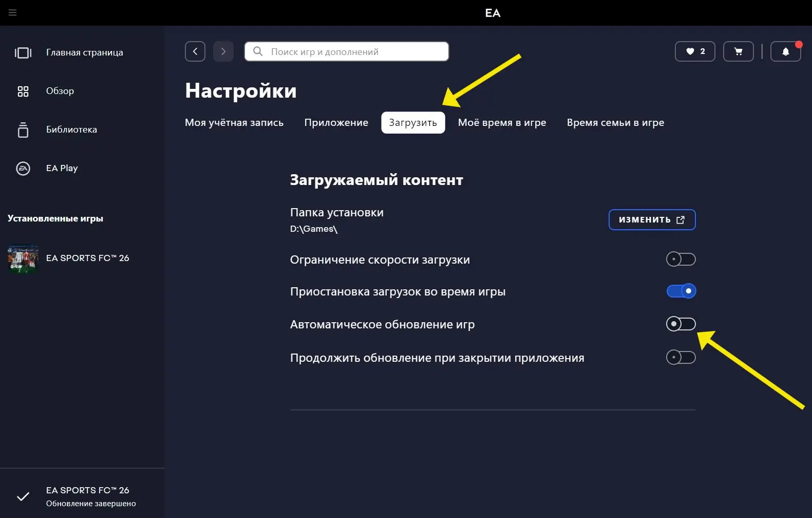Click EA SPORTS FC 26 in download status
The width and height of the screenshot is (812, 518).
point(87,490)
